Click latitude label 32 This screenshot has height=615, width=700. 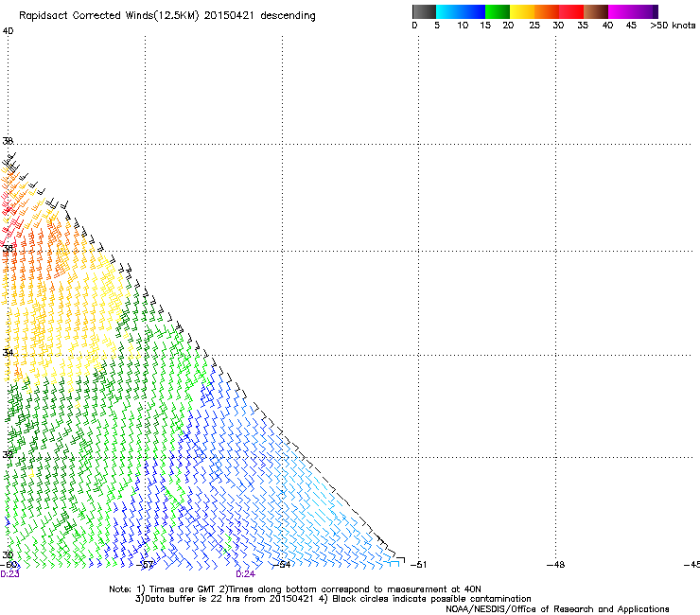pyautogui.click(x=8, y=455)
